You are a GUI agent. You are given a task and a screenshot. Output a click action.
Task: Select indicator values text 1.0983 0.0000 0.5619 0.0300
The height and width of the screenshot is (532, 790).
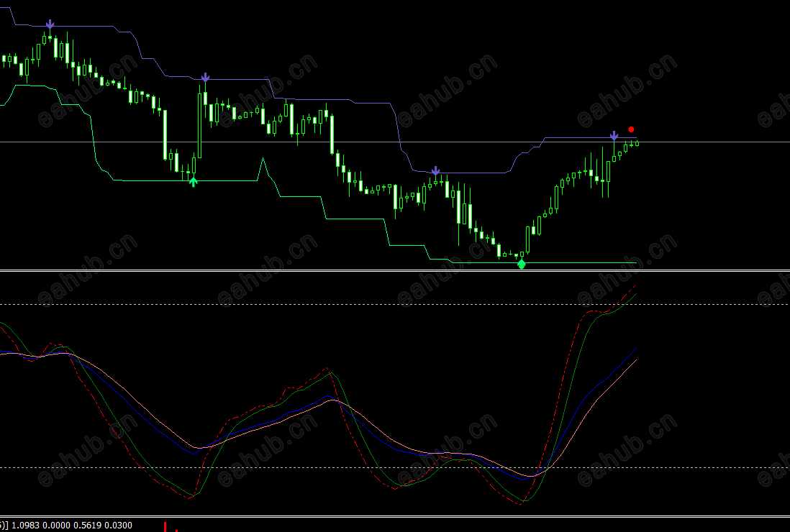pos(72,526)
